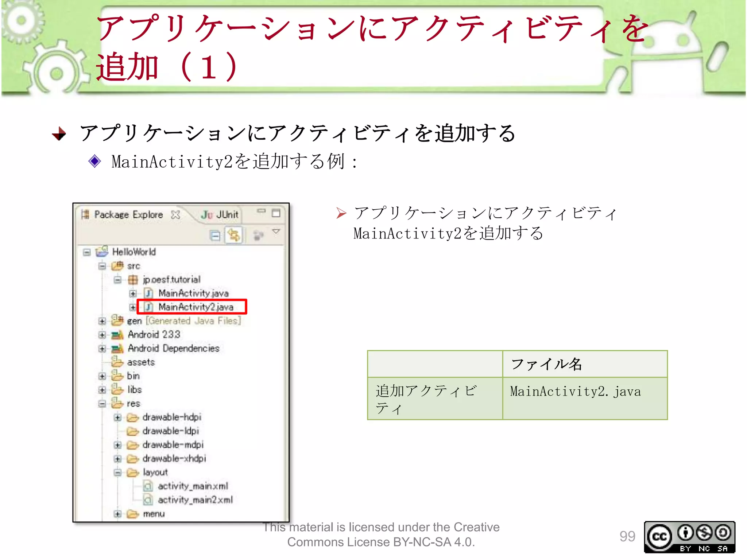Select the assets folder label
This screenshot has height=560, width=747.
tap(141, 362)
